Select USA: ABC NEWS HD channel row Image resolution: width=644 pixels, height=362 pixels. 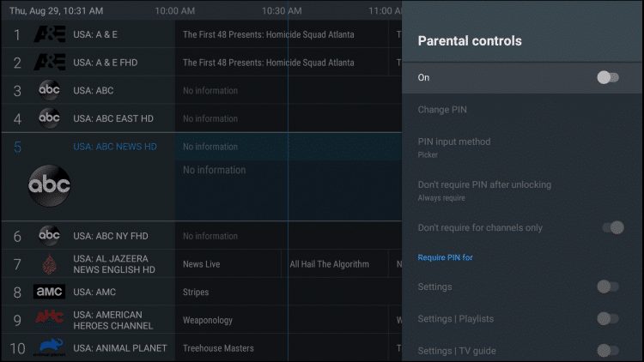coord(202,147)
